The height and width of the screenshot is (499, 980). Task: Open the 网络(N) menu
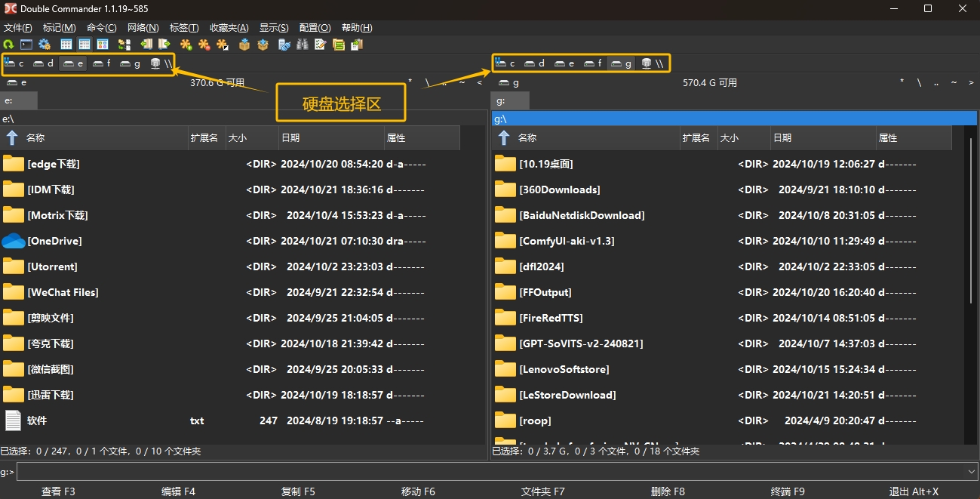tap(143, 28)
